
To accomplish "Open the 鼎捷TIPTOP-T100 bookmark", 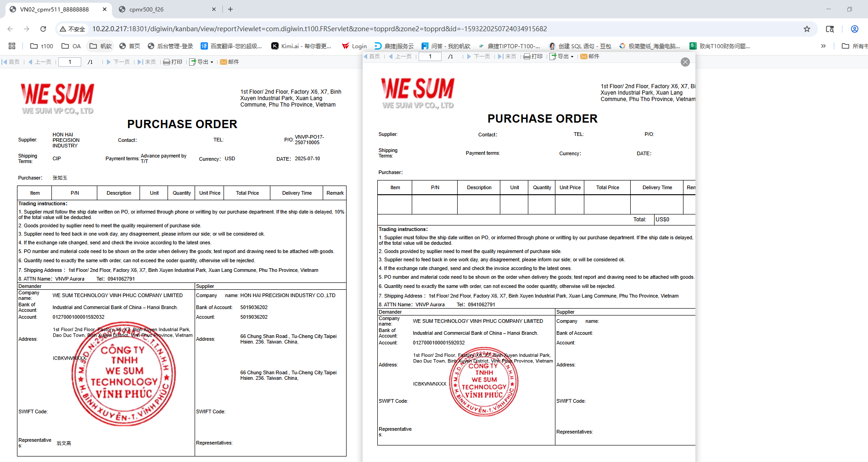I will pyautogui.click(x=509, y=46).
